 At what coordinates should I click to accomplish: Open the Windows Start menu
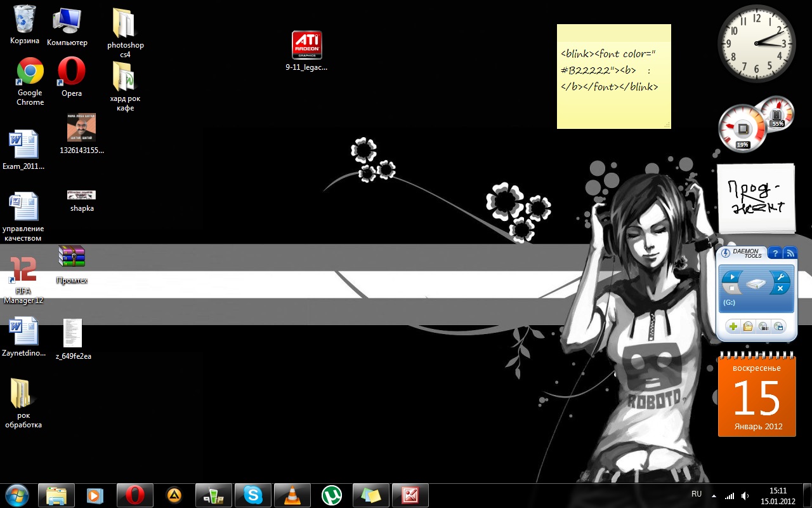point(17,495)
